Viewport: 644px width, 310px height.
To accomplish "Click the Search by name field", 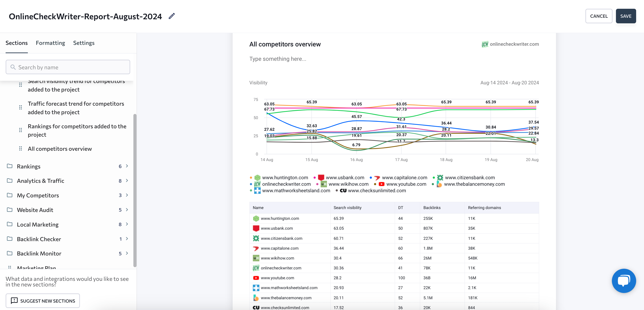I will tap(68, 67).
